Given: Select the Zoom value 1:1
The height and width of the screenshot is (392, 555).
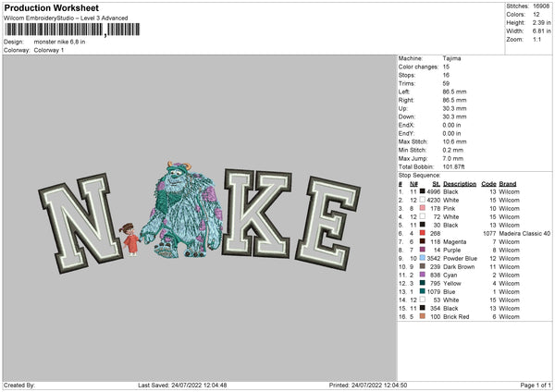Looking at the screenshot, I should [x=536, y=39].
